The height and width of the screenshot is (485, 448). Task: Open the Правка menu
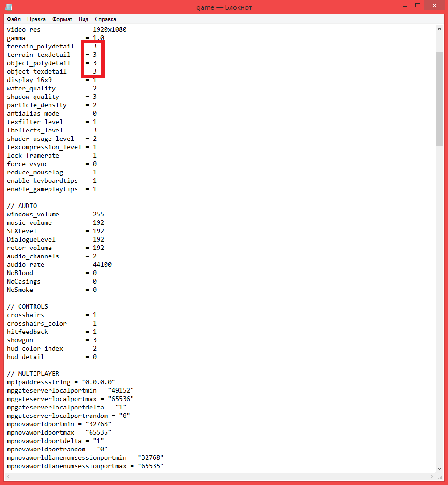click(36, 19)
